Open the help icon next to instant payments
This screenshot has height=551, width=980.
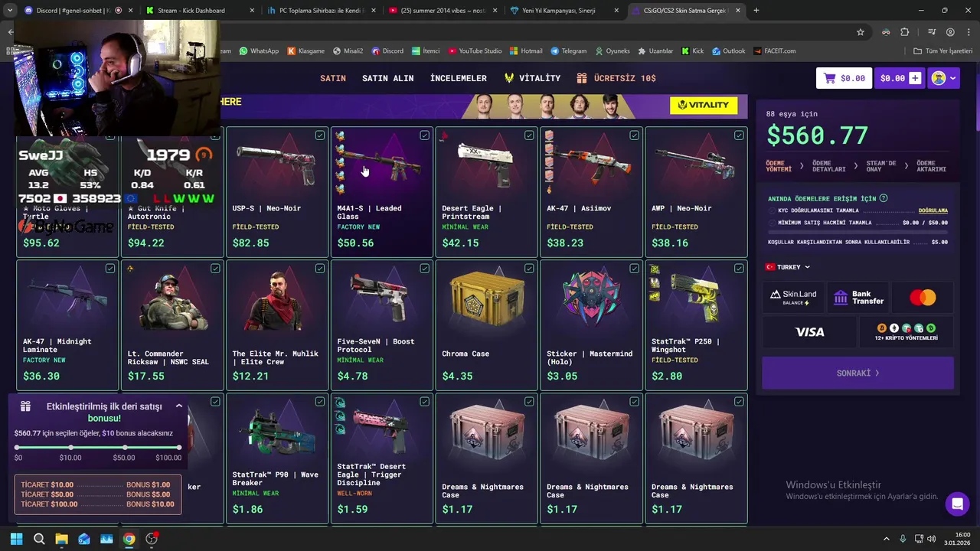[884, 198]
